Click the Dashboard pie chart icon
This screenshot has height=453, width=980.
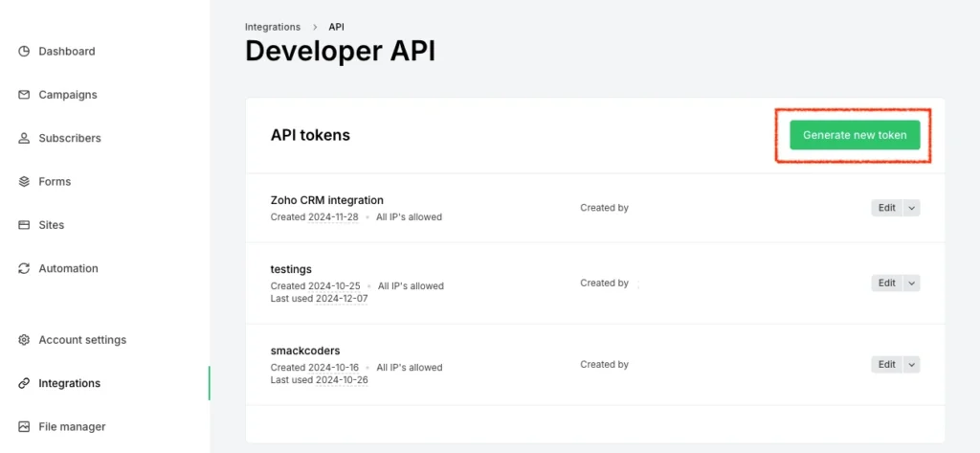(24, 52)
